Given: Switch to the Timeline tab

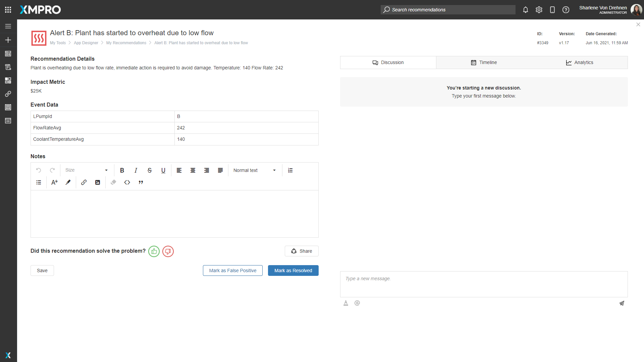Looking at the screenshot, I should tap(484, 63).
